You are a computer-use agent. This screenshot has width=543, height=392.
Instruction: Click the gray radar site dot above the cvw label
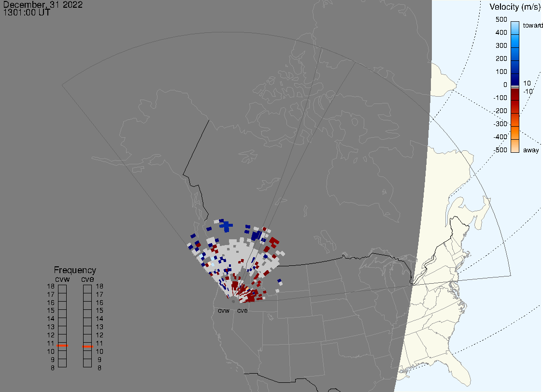pos(233,302)
